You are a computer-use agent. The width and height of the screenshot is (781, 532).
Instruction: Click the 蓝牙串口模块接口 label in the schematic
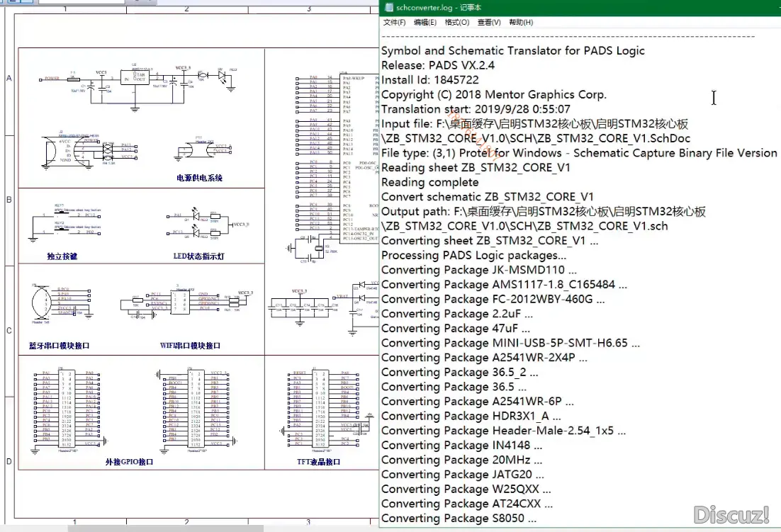tap(60, 346)
